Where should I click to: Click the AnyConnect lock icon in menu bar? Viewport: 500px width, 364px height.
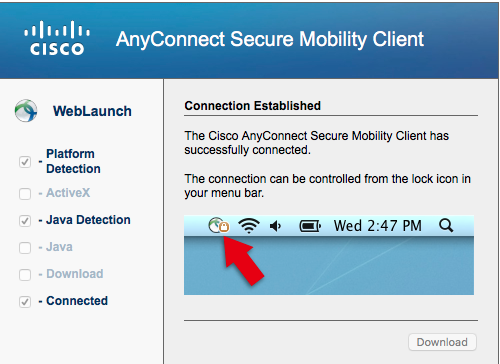coord(219,225)
